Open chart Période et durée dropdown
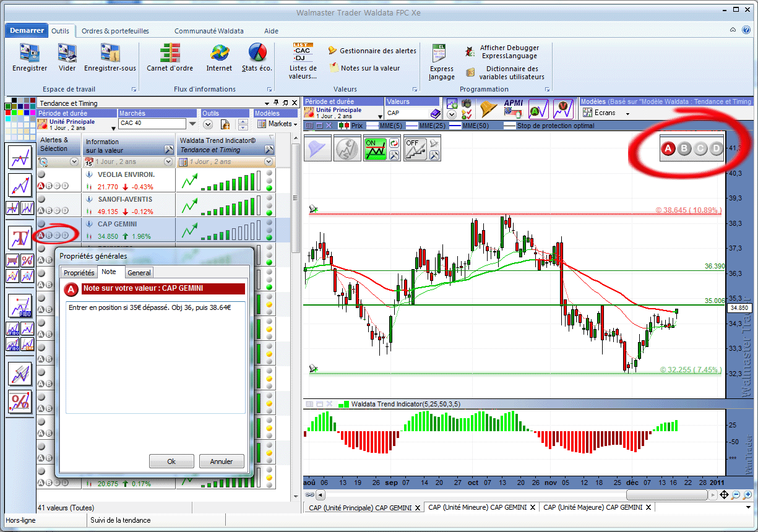The height and width of the screenshot is (532, 758). coord(379,116)
